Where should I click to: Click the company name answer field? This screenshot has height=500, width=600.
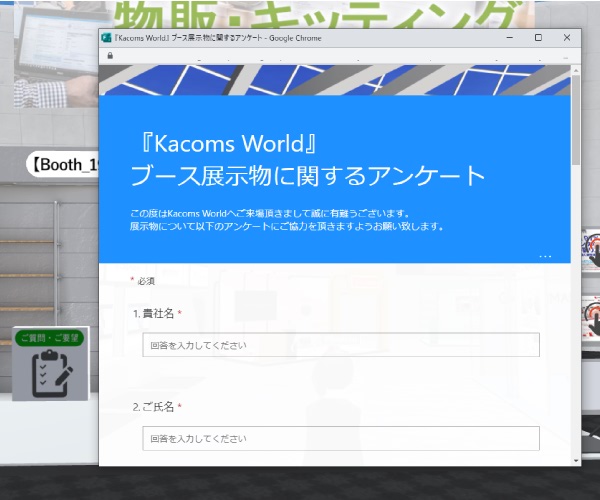click(x=341, y=345)
